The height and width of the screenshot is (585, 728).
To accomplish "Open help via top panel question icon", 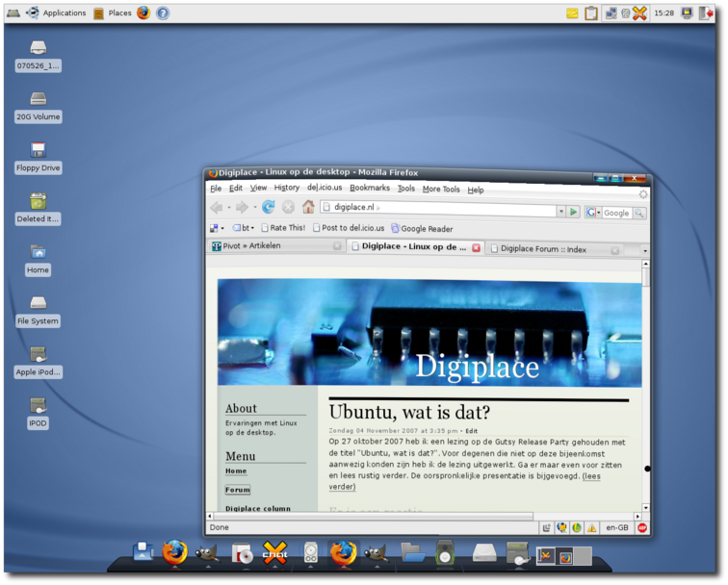I will point(163,13).
